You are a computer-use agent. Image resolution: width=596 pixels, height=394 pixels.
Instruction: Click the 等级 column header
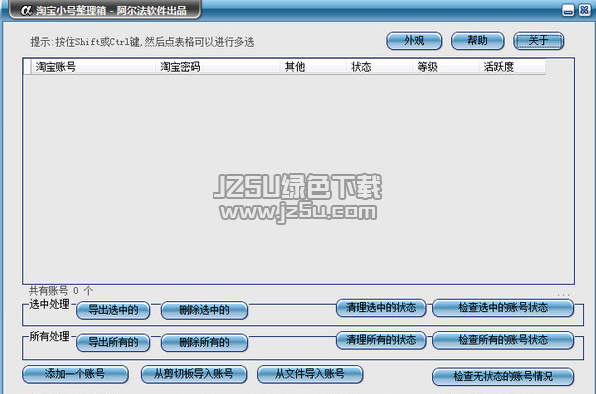(445, 67)
